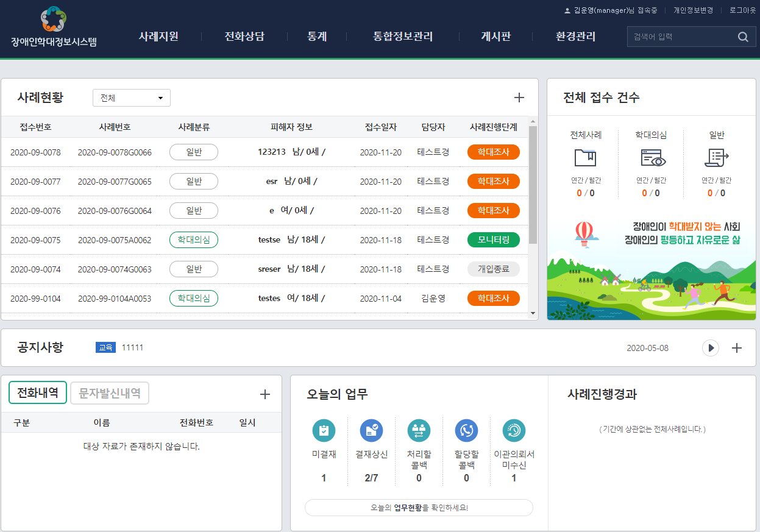This screenshot has height=532, width=760.
Task: Click the 검색어 입력 search field
Action: pyautogui.click(x=680, y=37)
